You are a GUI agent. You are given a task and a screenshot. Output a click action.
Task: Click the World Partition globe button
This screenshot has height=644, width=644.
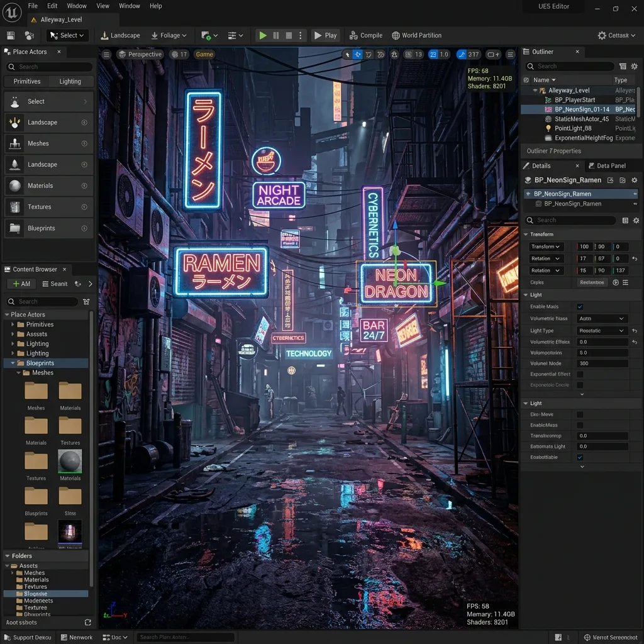click(x=416, y=36)
